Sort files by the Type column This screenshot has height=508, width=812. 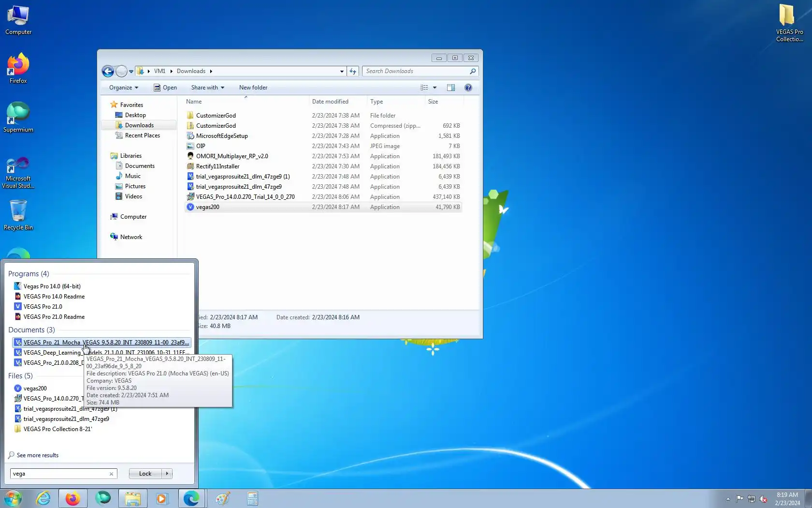pos(396,102)
